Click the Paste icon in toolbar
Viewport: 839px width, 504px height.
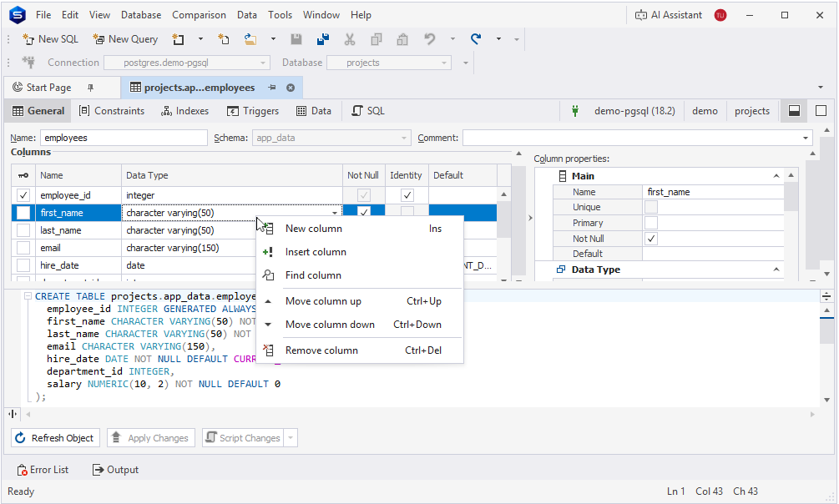coord(402,39)
